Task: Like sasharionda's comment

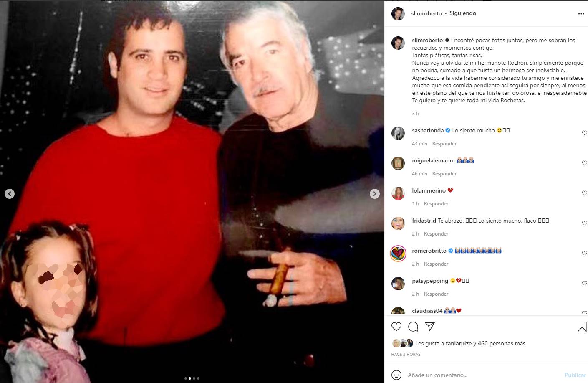Action: [584, 133]
